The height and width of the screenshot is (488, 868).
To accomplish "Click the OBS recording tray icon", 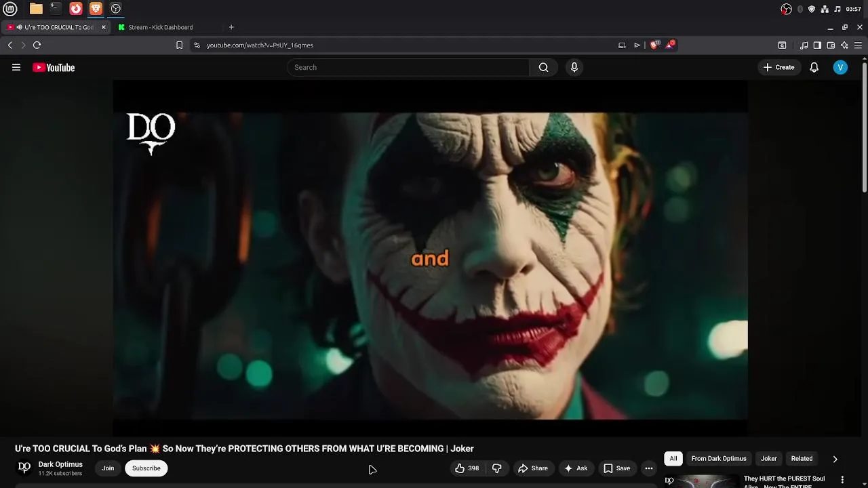I will point(786,9).
